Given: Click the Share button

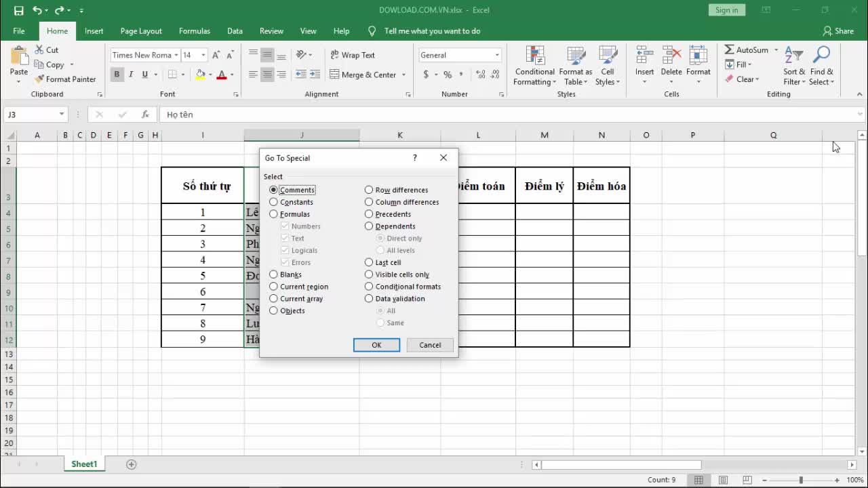Looking at the screenshot, I should 838,31.
